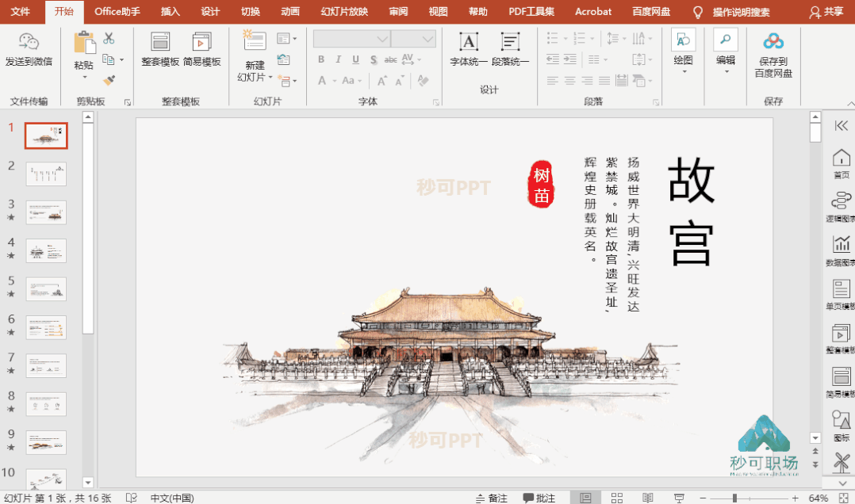This screenshot has width=855, height=504.
Task: Select slide 3 thumbnail
Action: pos(46,212)
